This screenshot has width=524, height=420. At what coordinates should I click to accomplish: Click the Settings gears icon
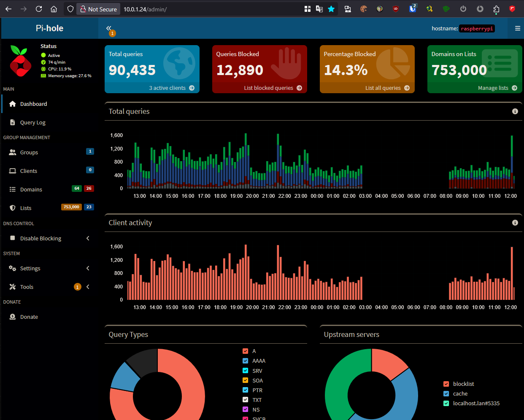coord(13,268)
